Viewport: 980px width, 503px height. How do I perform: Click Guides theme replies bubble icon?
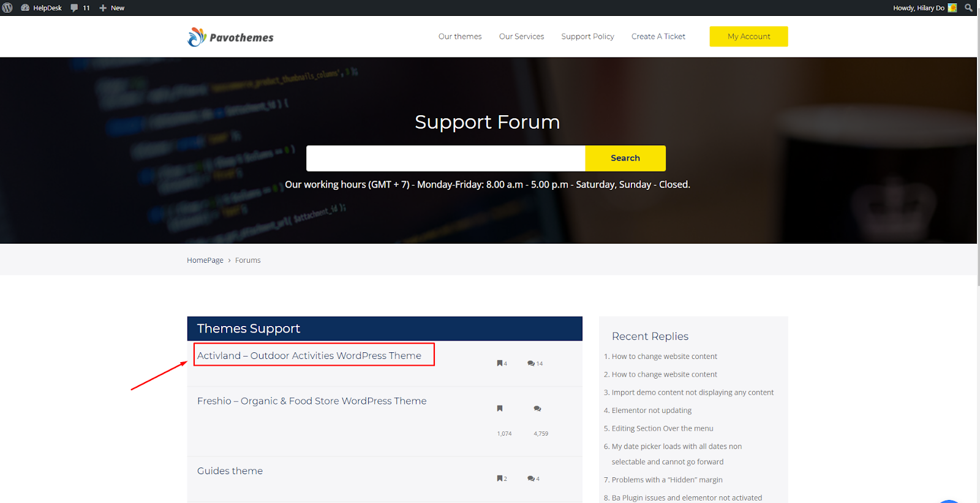(531, 478)
